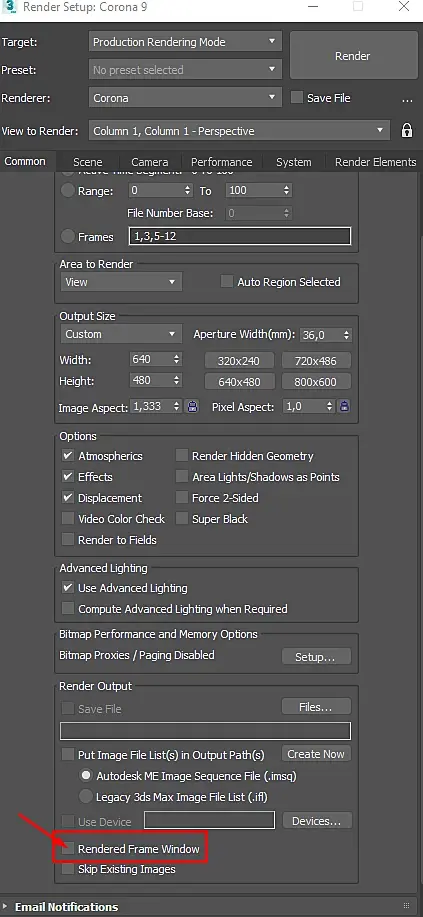Viewport: 423px width, 917px height.
Task: Open the Area to Render View dropdown
Action: tap(121, 282)
